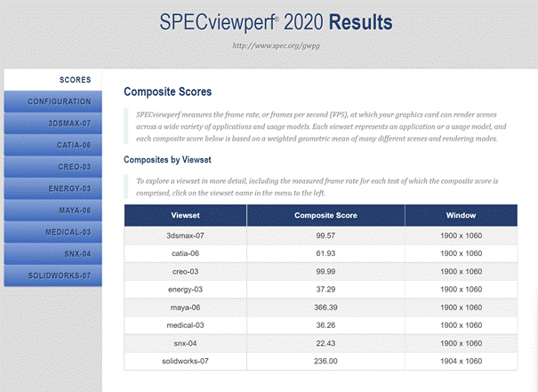Image resolution: width=538 pixels, height=392 pixels.
Task: Open the SCORES tab in sidebar
Action: click(75, 80)
